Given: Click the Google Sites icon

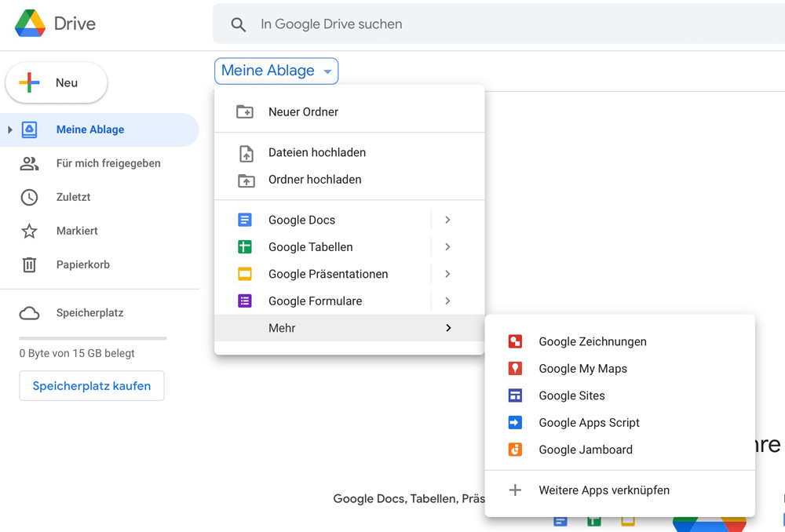Looking at the screenshot, I should click(515, 395).
